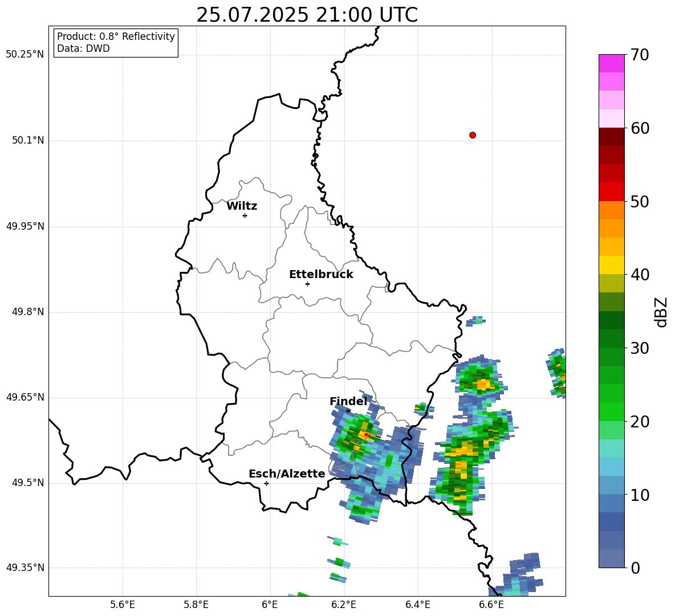Click the Esch/Alzette cross marker
675x616 pixels.
pyautogui.click(x=266, y=483)
